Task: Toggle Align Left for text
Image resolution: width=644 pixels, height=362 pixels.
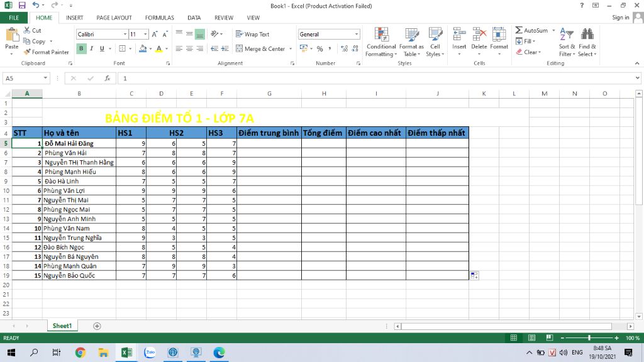Action: 179,48
